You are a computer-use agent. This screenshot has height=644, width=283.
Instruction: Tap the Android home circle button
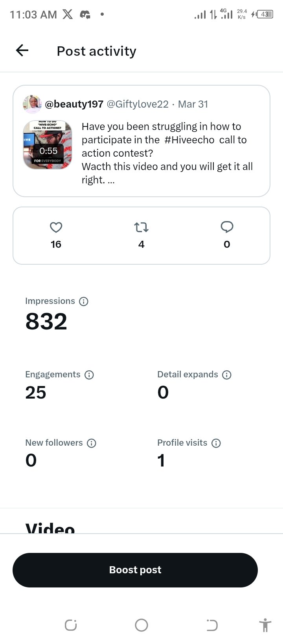(141, 625)
